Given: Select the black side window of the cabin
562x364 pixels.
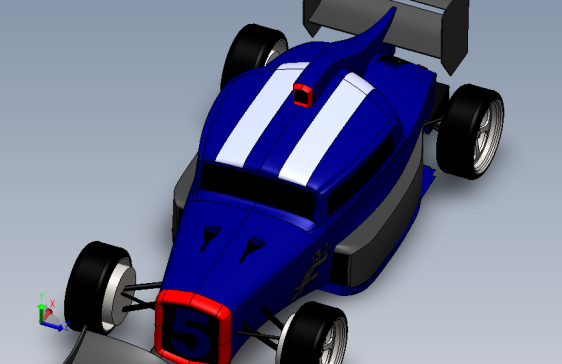Looking at the screenshot, I should pyautogui.click(x=360, y=174).
